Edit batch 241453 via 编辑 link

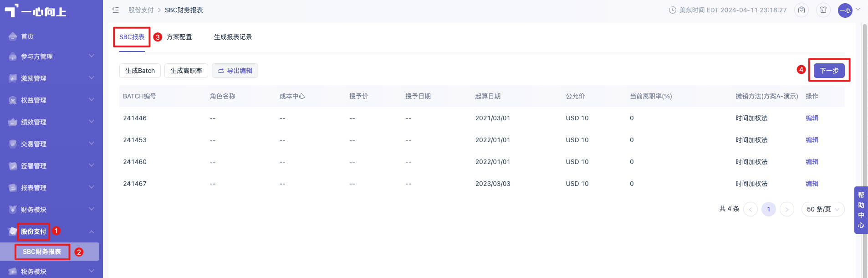tap(812, 140)
